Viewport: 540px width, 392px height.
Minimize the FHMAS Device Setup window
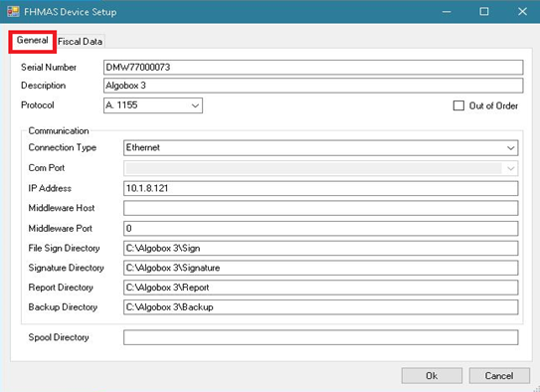point(447,12)
